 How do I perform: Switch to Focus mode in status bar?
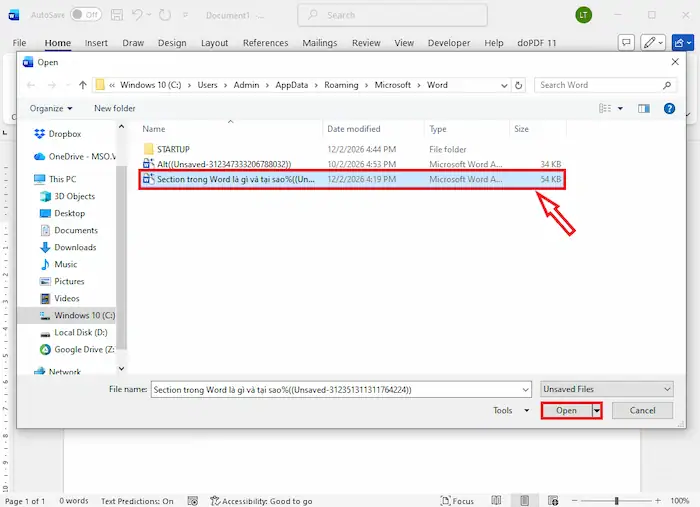pos(456,501)
